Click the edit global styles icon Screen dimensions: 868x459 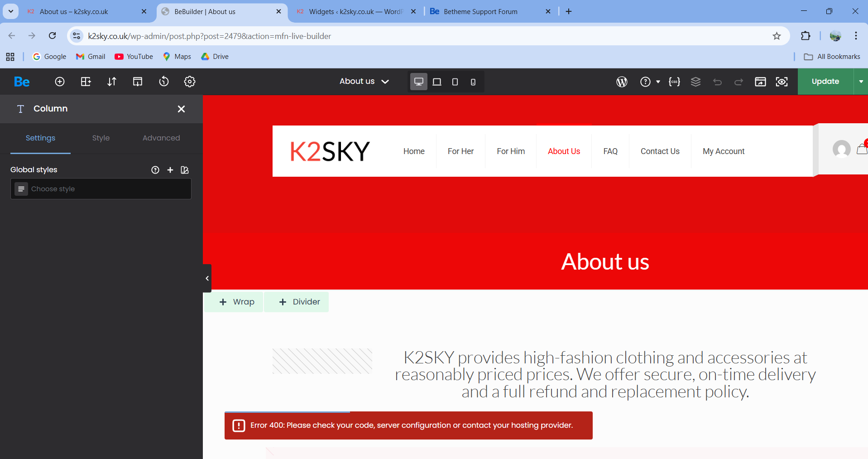185,170
